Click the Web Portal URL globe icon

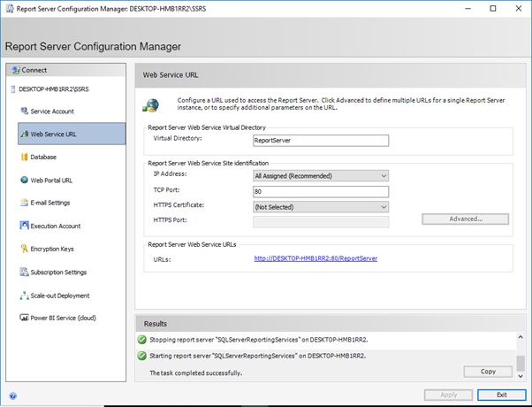[x=24, y=180]
